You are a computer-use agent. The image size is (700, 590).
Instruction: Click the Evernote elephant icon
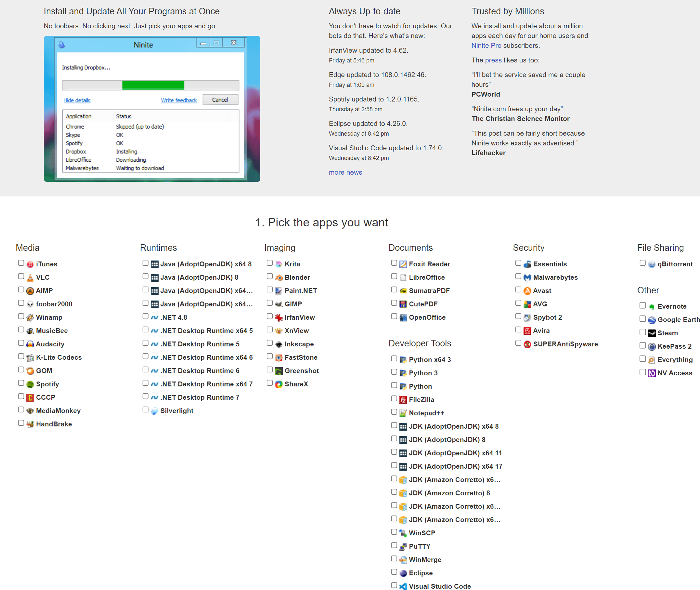tap(652, 307)
